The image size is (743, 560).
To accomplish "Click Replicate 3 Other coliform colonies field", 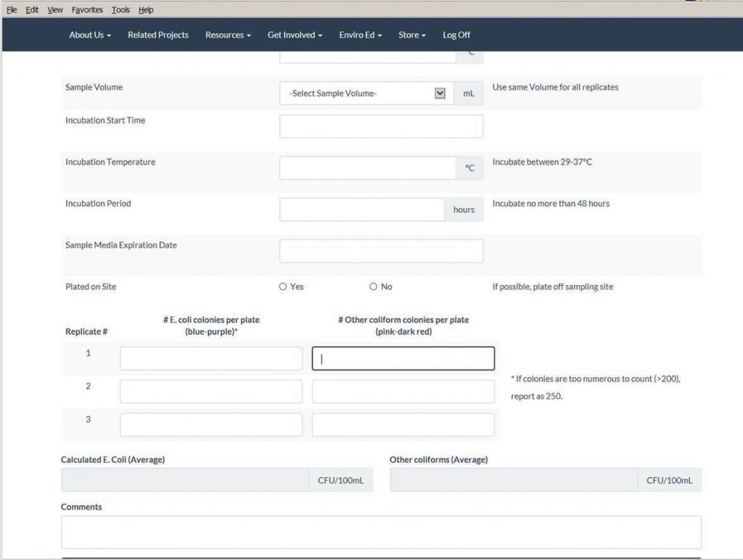I will point(403,425).
